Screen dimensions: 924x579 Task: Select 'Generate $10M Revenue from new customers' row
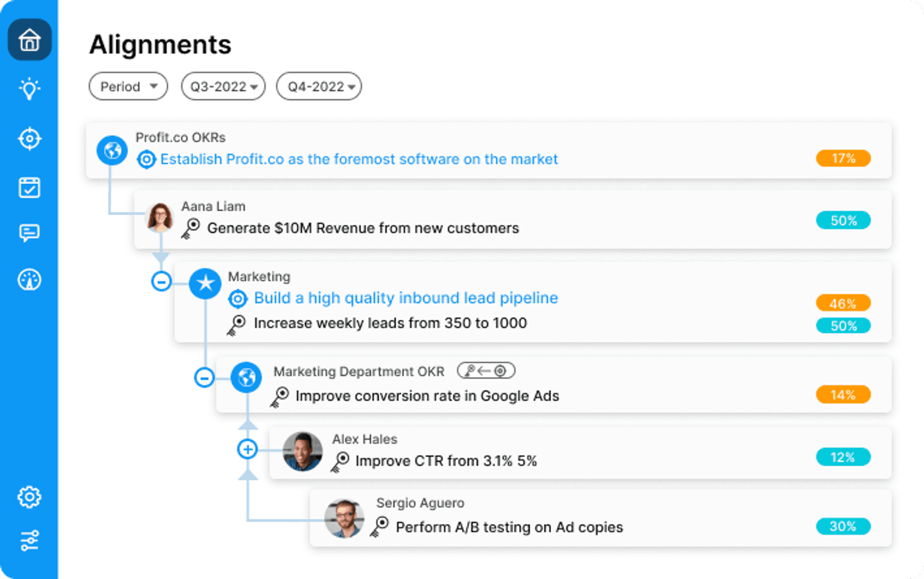(513, 220)
